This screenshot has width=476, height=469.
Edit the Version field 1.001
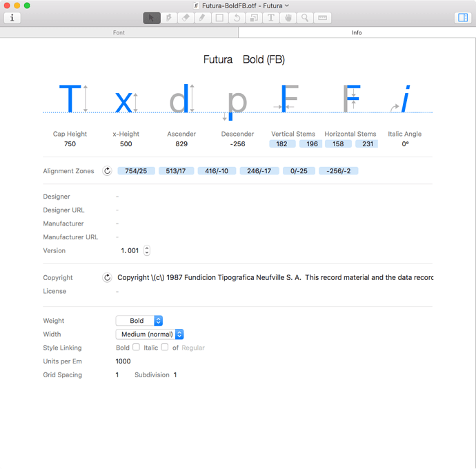130,250
